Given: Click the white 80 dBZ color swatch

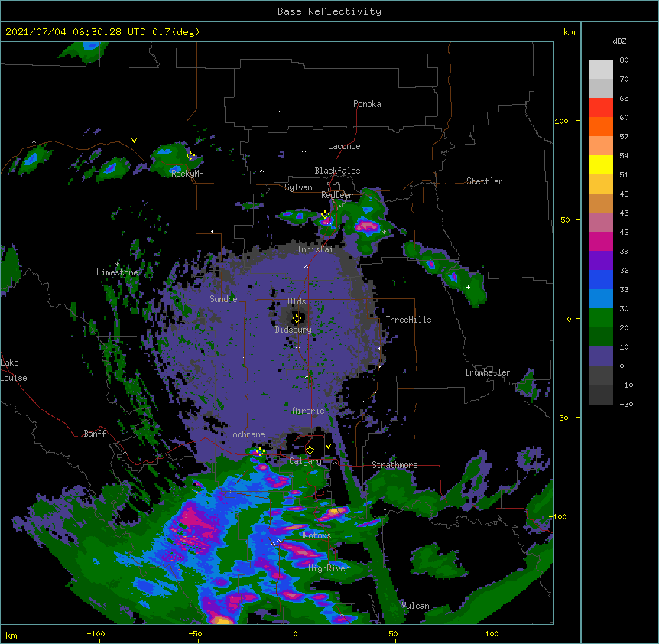Looking at the screenshot, I should tap(601, 70).
